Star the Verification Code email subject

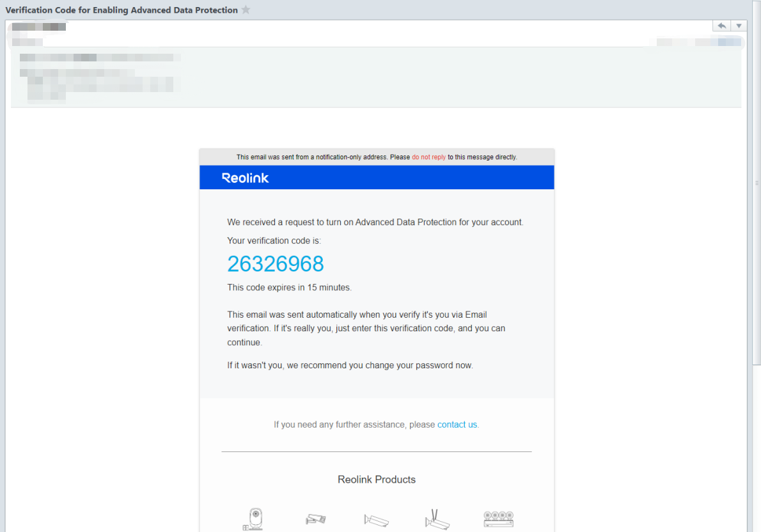246,10
